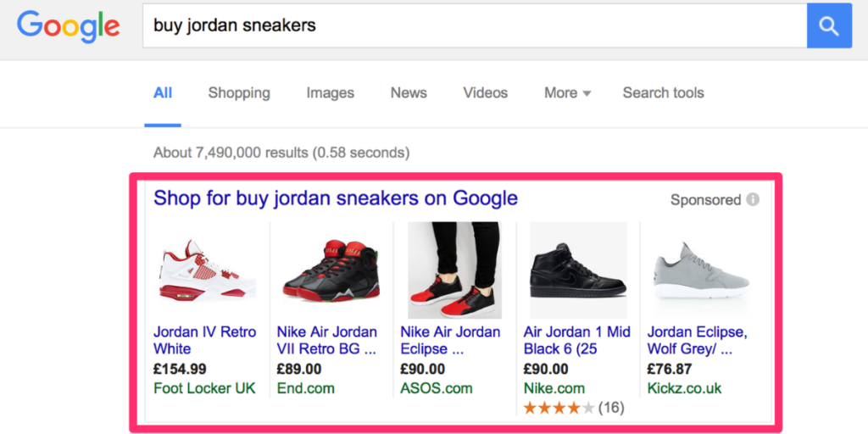
Task: Click the Sponsored info icon
Action: [753, 200]
